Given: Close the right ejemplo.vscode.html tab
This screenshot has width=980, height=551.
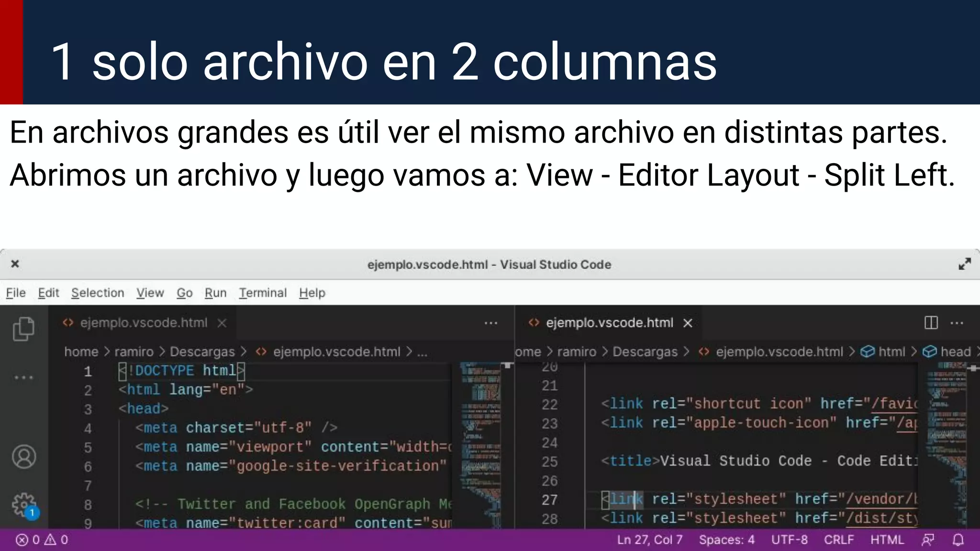Looking at the screenshot, I should pos(688,323).
